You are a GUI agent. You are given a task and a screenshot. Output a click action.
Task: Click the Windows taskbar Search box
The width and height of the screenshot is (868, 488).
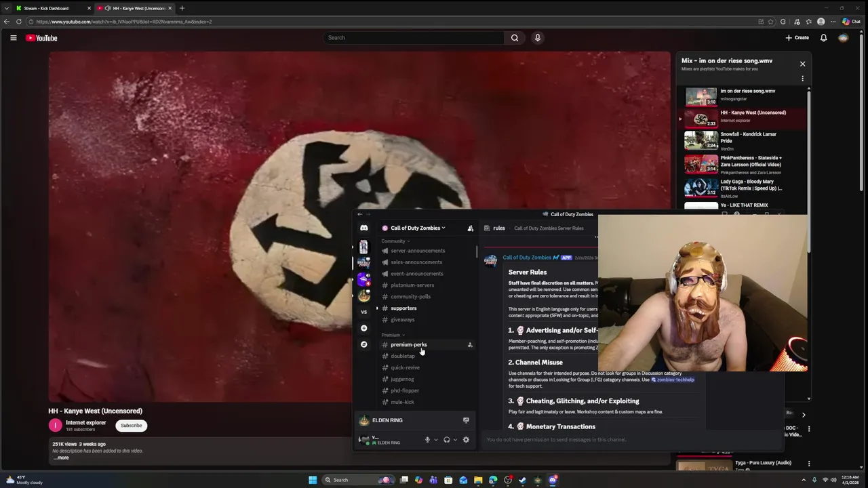coord(359,480)
